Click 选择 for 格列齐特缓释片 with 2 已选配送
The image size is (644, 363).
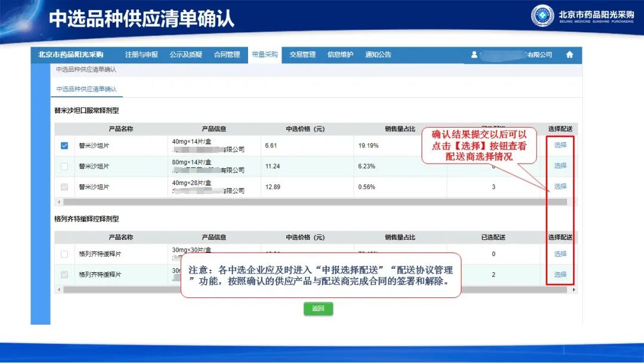[x=560, y=275]
